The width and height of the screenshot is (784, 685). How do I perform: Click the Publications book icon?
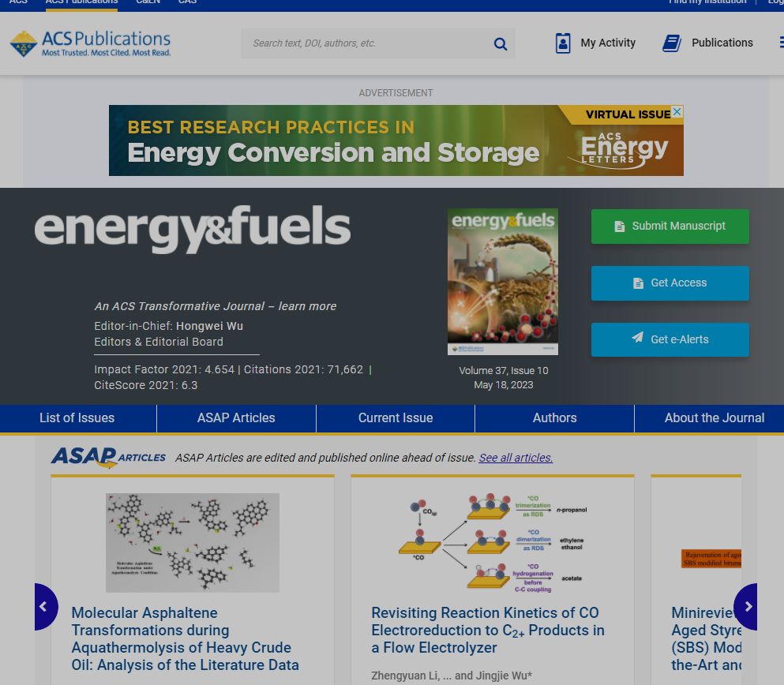click(x=672, y=43)
